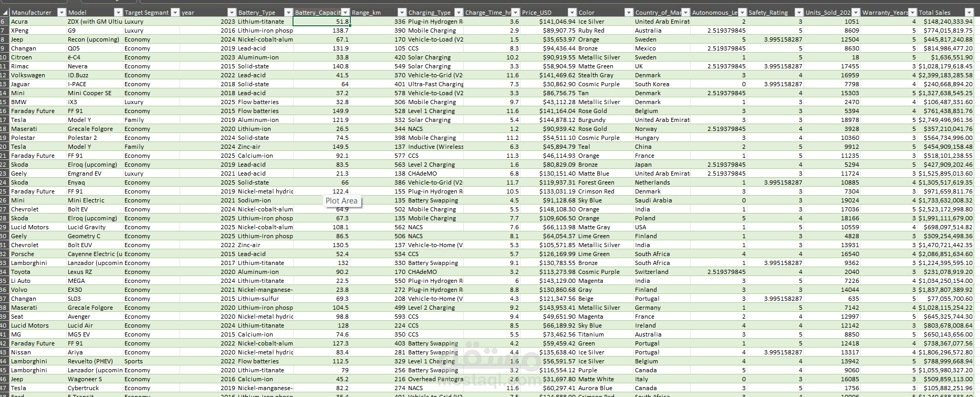Click the Geometry C model cell
Screen dimensions: 980x397
pos(95,236)
